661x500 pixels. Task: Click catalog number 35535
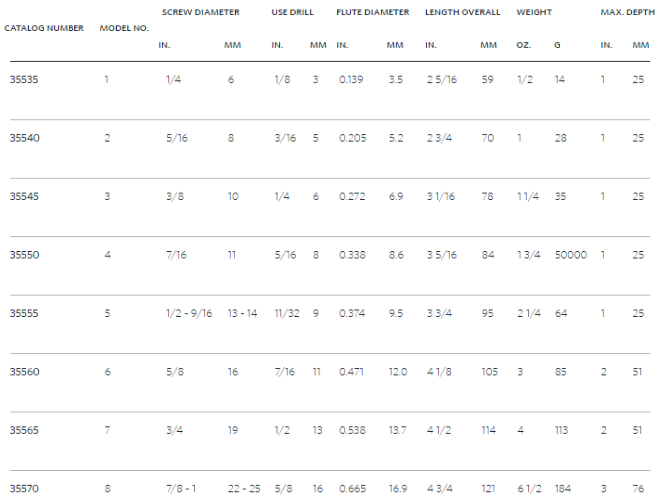24,80
